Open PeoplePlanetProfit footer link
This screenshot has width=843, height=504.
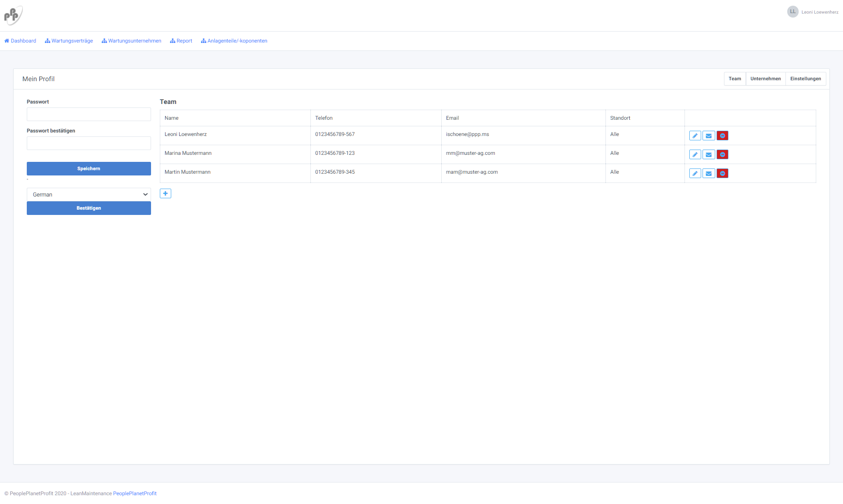point(135,493)
